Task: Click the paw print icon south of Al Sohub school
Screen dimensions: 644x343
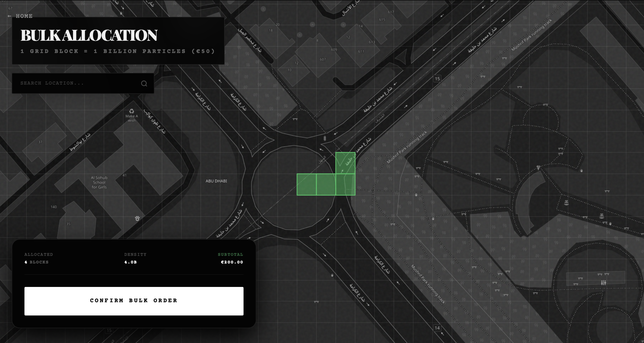Action: [x=138, y=218]
